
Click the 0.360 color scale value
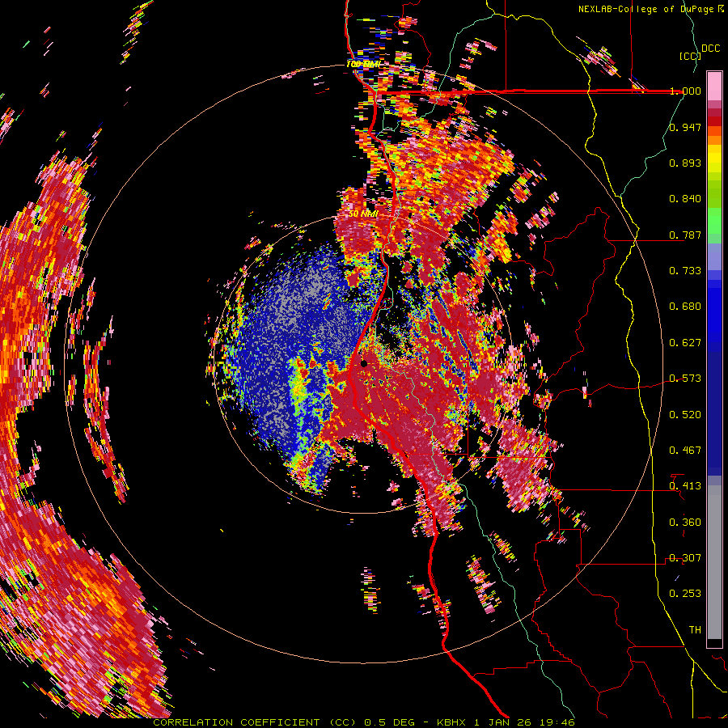click(x=685, y=522)
